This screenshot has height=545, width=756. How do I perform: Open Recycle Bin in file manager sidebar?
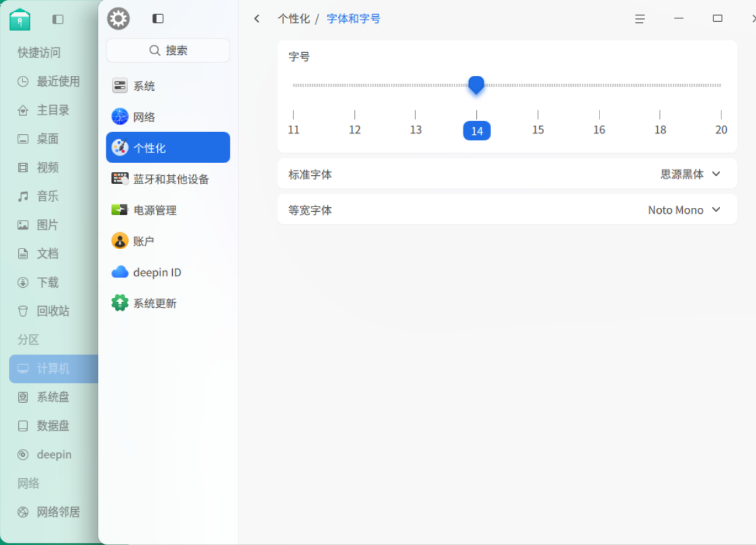click(53, 311)
